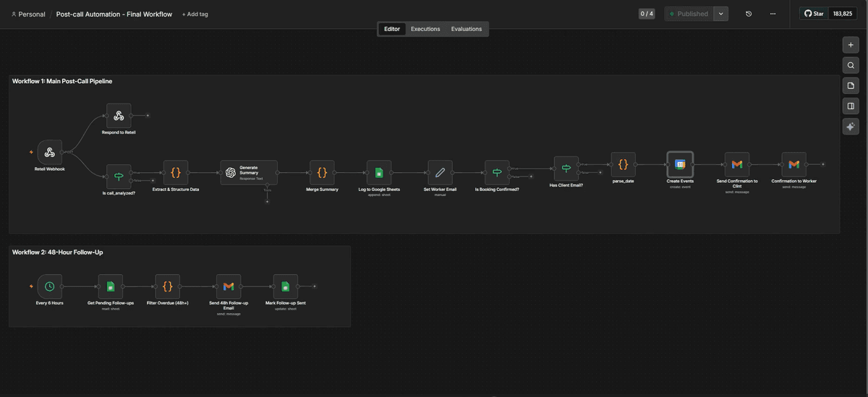Viewport: 868px width, 397px height.
Task: Expand the Published dropdown arrow
Action: 720,14
